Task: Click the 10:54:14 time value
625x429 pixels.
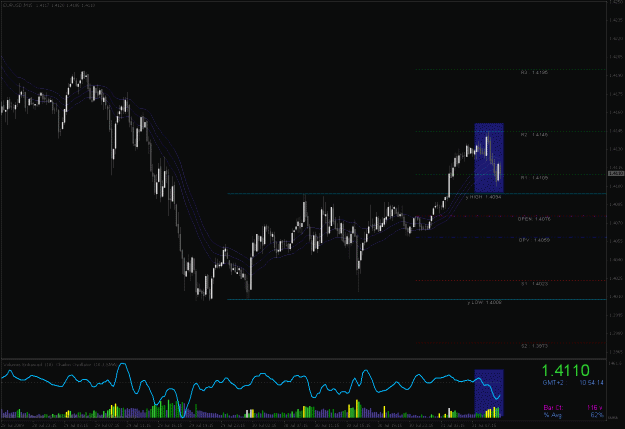Action: pos(592,383)
